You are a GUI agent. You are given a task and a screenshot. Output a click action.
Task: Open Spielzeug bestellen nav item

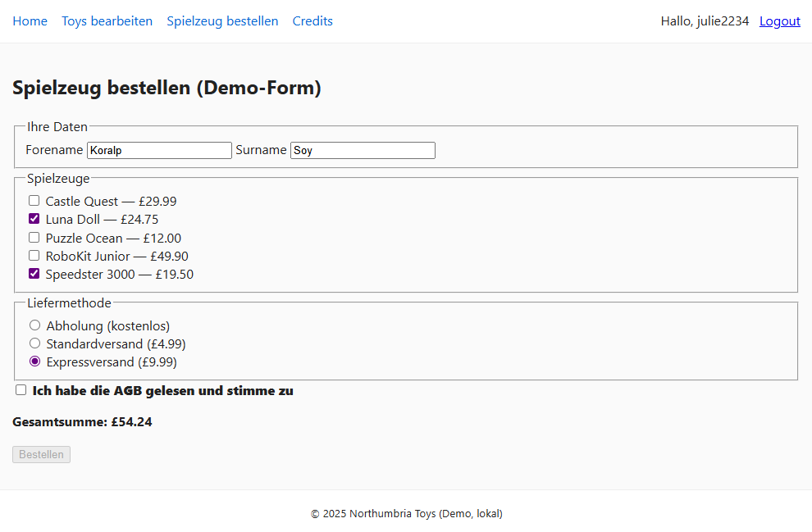(222, 21)
